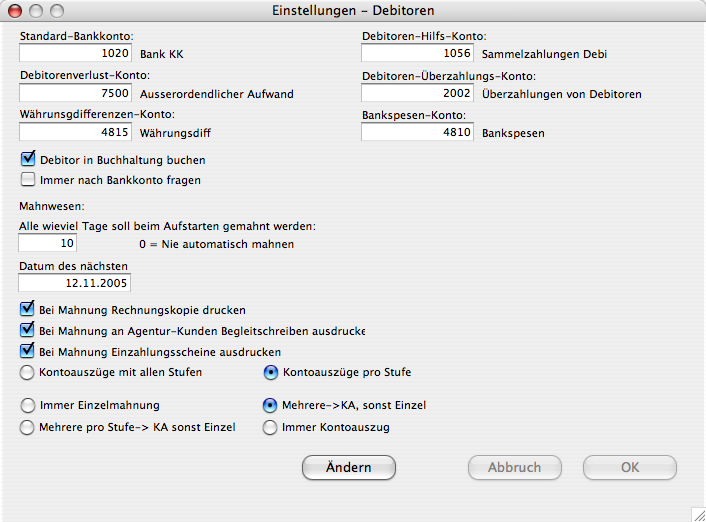
Task: Toggle Bei Mahnung Rechnungskopie drucken
Action: coord(28,310)
